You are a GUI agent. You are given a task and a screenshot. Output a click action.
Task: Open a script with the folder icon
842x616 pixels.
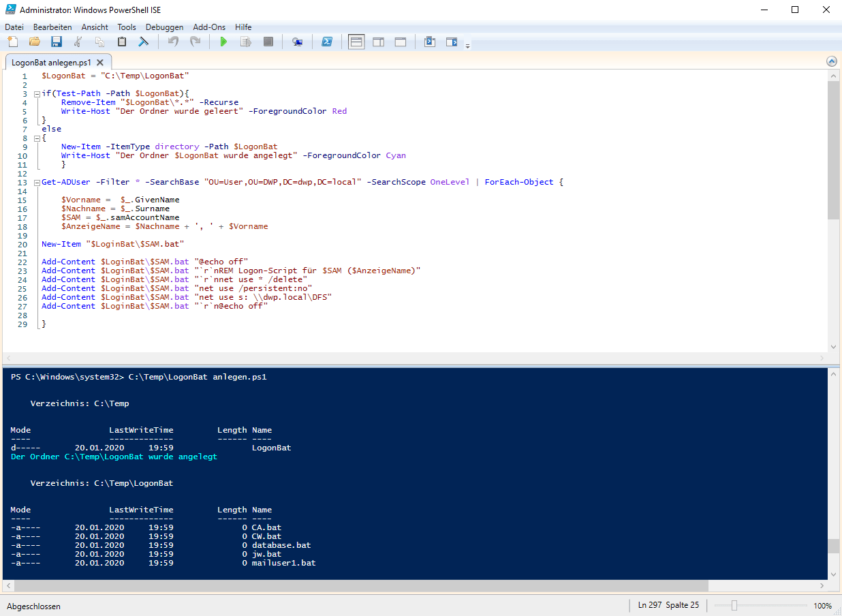click(x=34, y=42)
